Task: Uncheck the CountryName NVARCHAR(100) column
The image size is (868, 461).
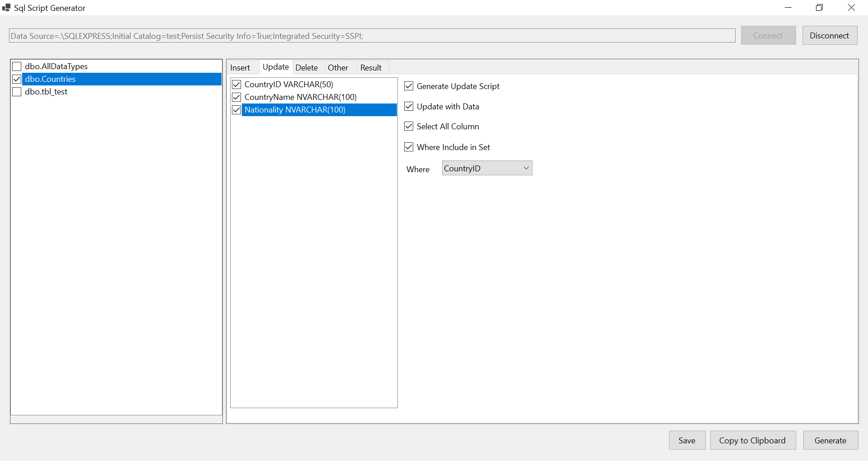Action: (x=236, y=97)
